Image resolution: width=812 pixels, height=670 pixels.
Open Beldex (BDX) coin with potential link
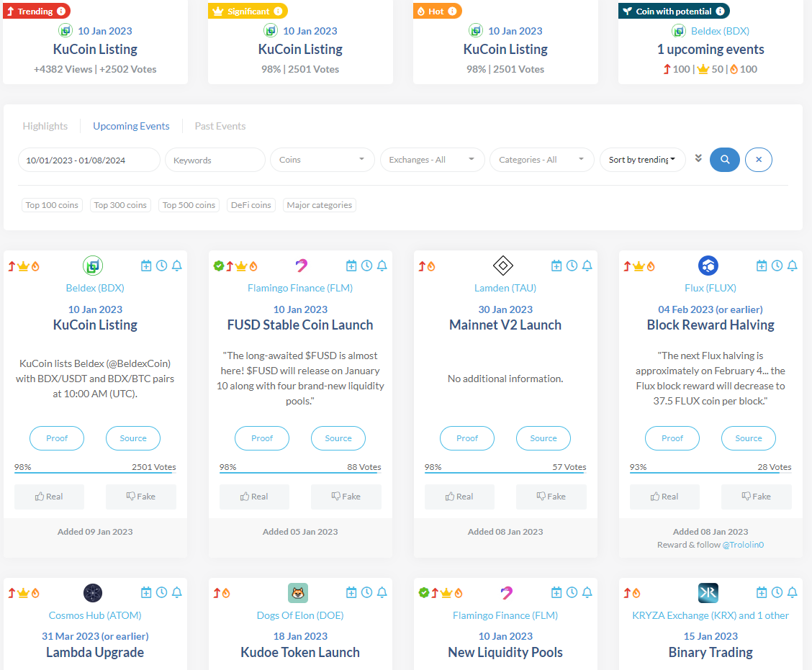pos(720,31)
